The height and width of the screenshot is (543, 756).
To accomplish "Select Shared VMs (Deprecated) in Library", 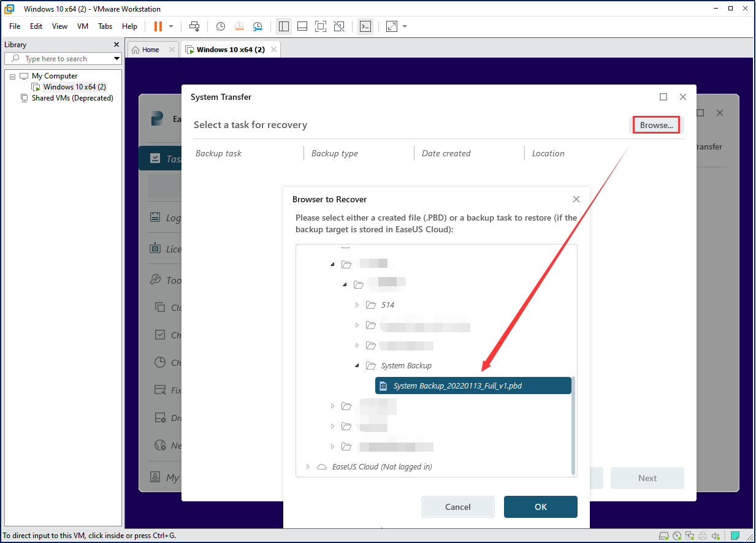I will point(72,98).
